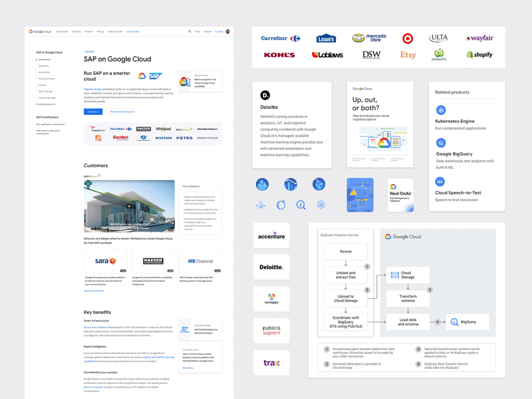Viewport: 532px width, 399px height.
Task: Open the Solutions menu in navigation
Action: pos(76,32)
